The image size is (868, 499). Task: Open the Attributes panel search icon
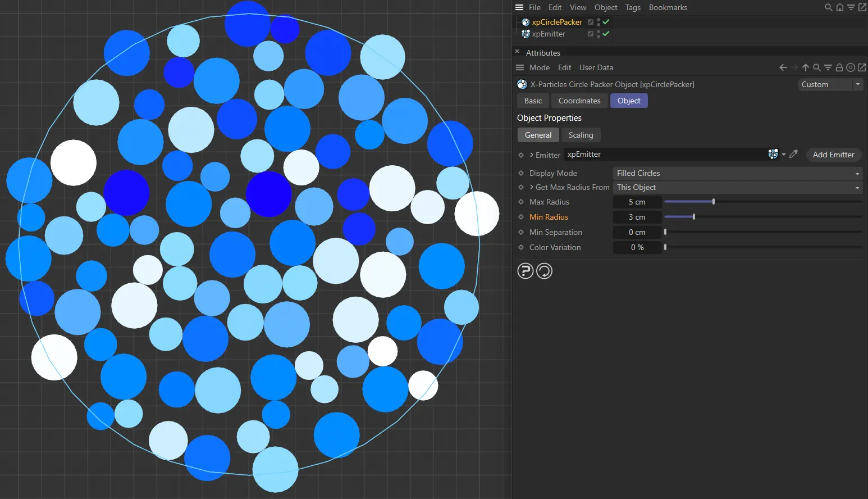click(x=817, y=67)
